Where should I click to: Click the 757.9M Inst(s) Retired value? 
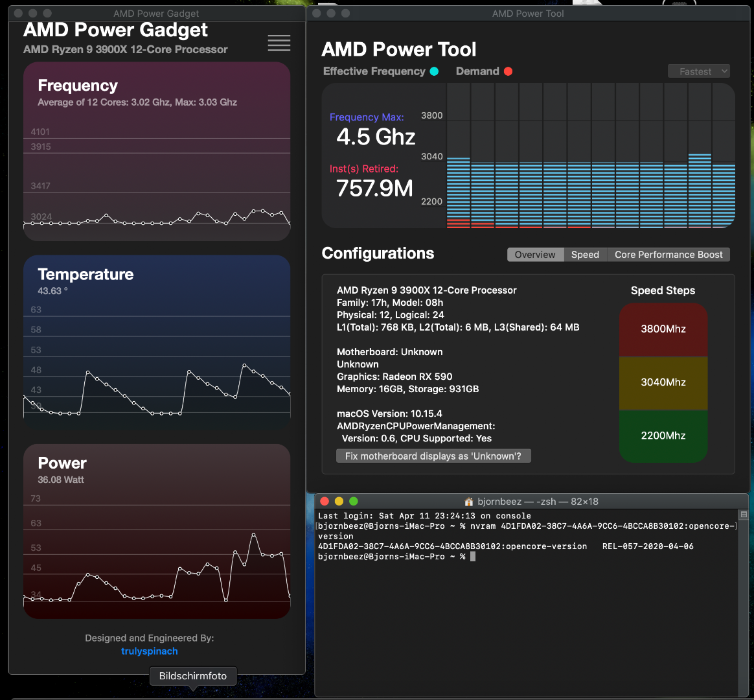tap(374, 189)
